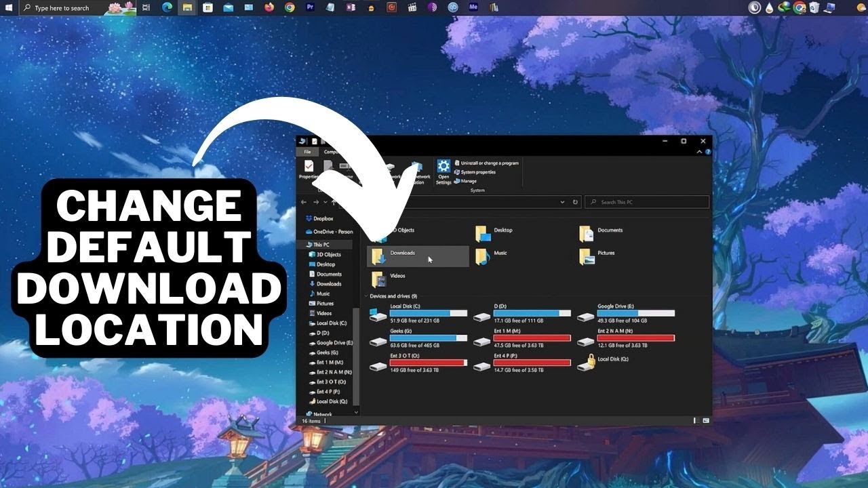Select Music in the sidebar tree
This screenshot has width=868, height=488.
pyautogui.click(x=319, y=293)
